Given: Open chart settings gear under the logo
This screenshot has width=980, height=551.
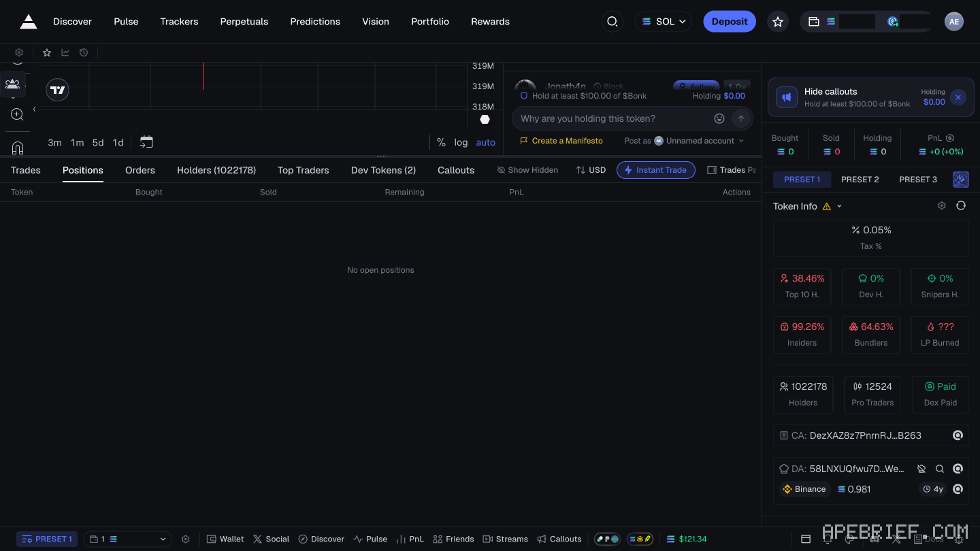Looking at the screenshot, I should pos(19,52).
